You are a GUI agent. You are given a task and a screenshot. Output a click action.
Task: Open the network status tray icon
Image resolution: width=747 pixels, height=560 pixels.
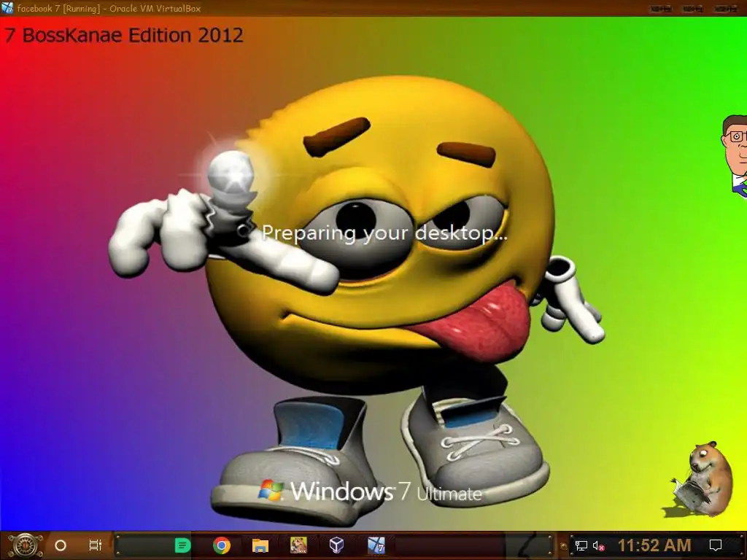coord(581,545)
